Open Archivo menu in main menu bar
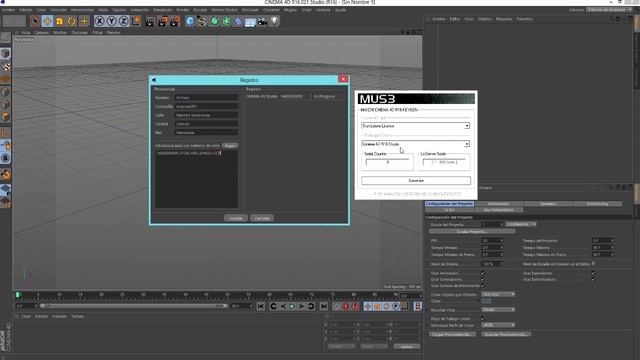This screenshot has width=640, height=360. coord(8,10)
